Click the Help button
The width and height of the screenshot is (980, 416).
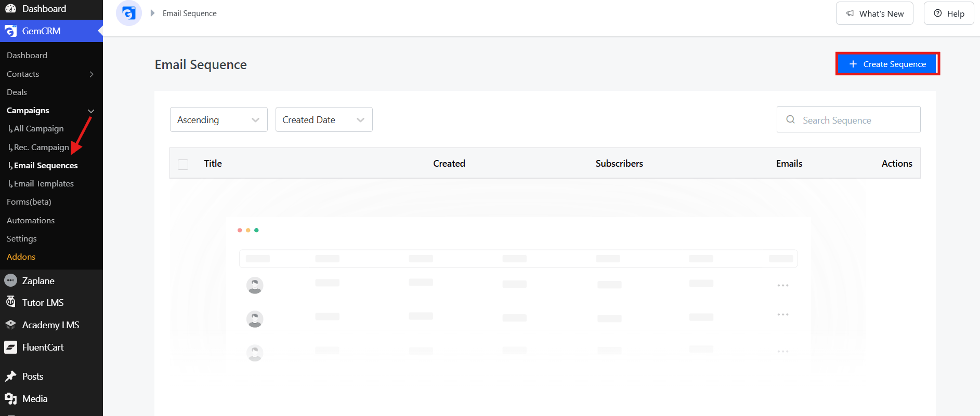949,14
